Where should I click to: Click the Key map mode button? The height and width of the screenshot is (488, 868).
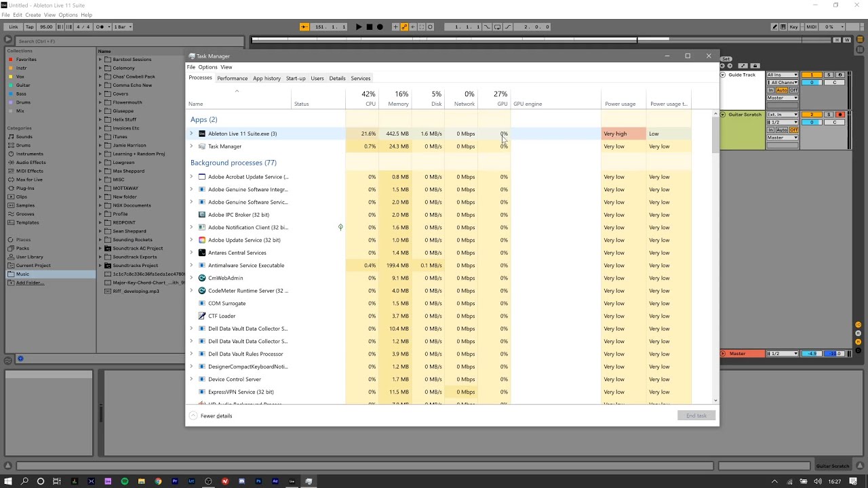(793, 27)
